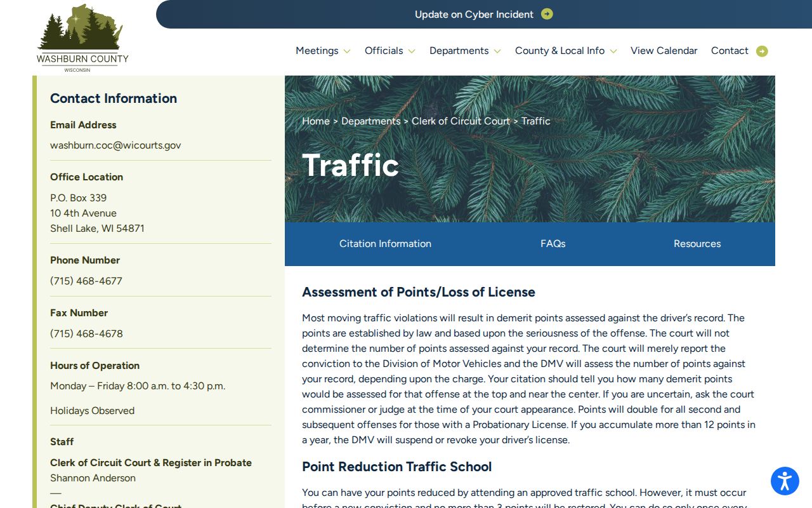Go to Clerk of Circuit Court breadcrumb
The image size is (812, 508).
(461, 121)
